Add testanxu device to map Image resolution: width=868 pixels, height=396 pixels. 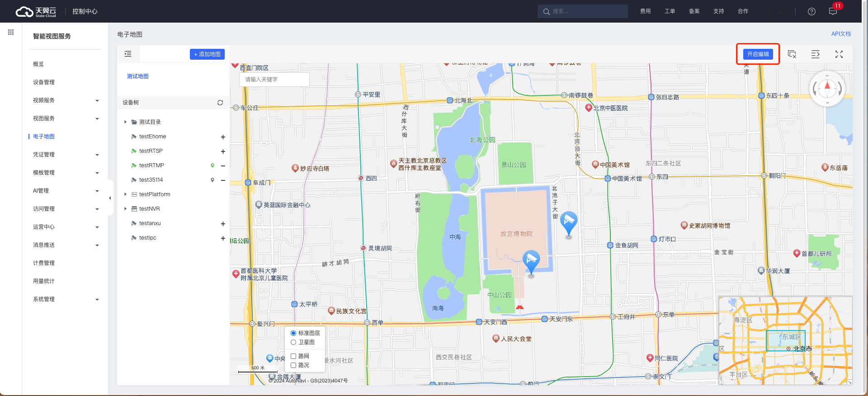(x=223, y=224)
